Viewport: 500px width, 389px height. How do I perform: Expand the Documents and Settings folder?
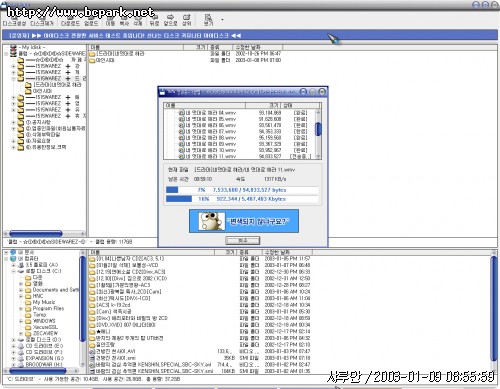tap(21, 290)
